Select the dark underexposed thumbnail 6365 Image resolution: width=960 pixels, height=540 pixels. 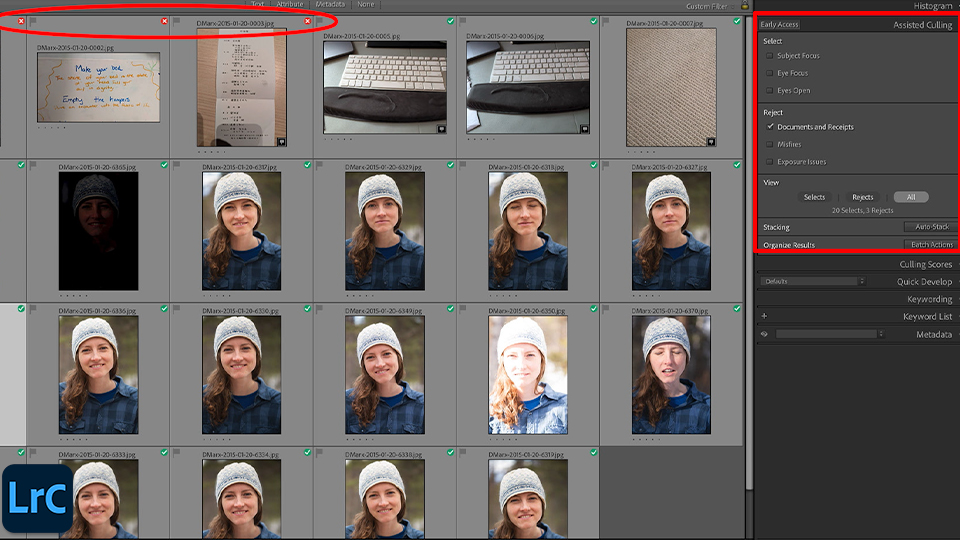[99, 231]
